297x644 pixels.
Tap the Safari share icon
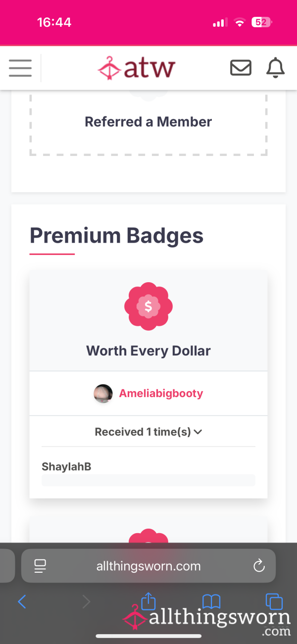[148, 601]
